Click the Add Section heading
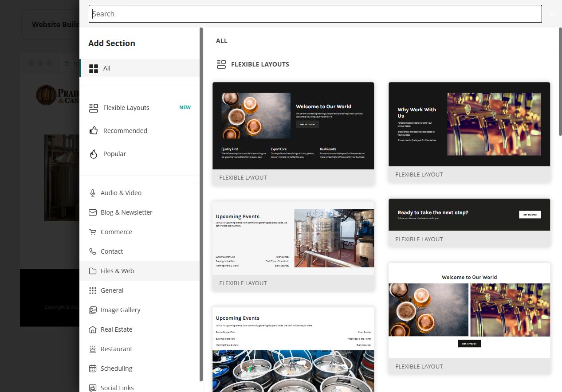This screenshot has width=562, height=392. pos(112,43)
